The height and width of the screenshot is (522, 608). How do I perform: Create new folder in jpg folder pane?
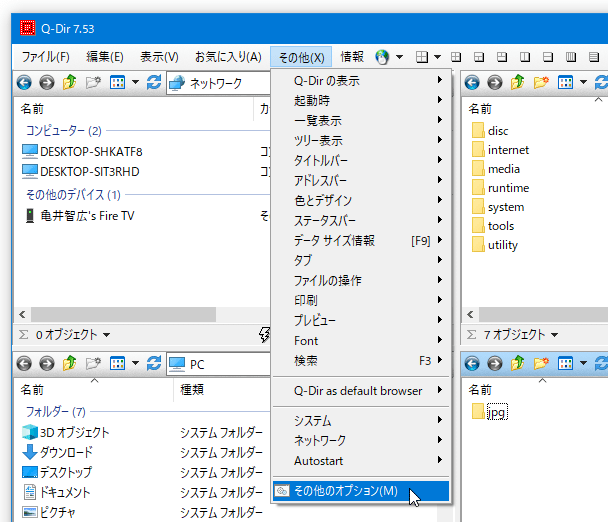pyautogui.click(x=541, y=363)
